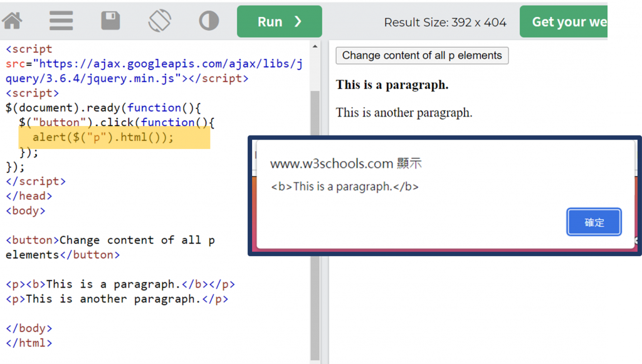
Task: Click the closing </script> tag line
Action: tap(36, 181)
